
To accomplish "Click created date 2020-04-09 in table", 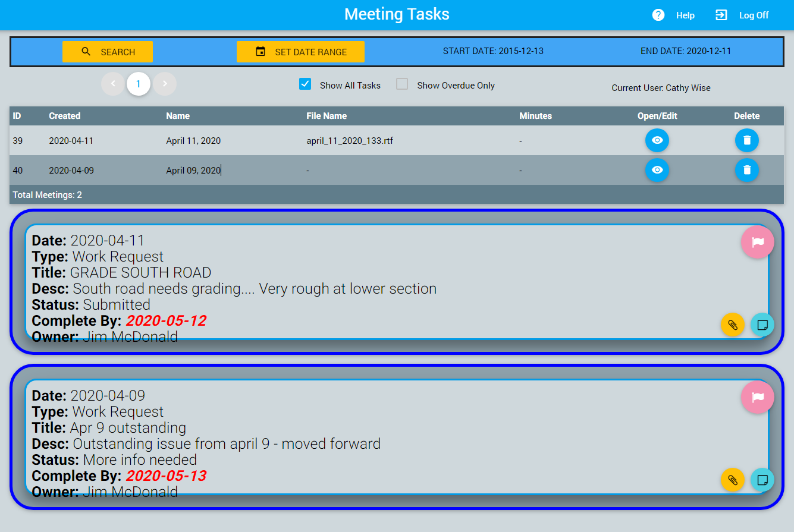I will click(x=71, y=171).
